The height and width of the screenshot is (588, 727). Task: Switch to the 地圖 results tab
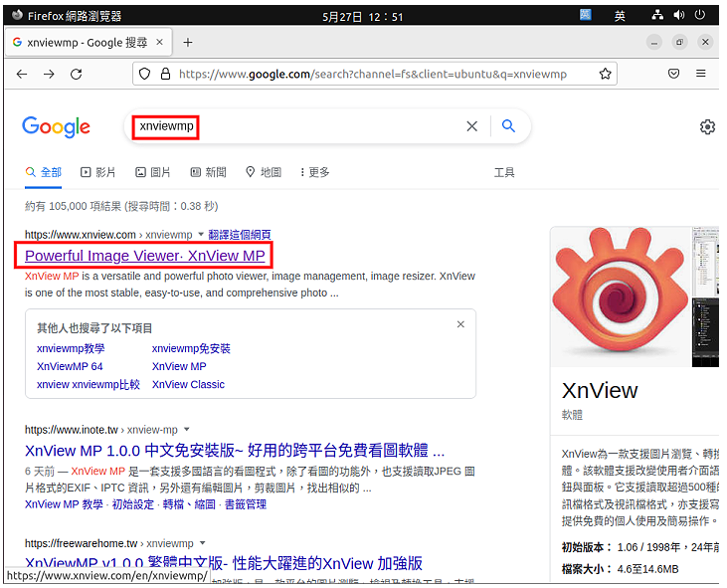click(264, 172)
